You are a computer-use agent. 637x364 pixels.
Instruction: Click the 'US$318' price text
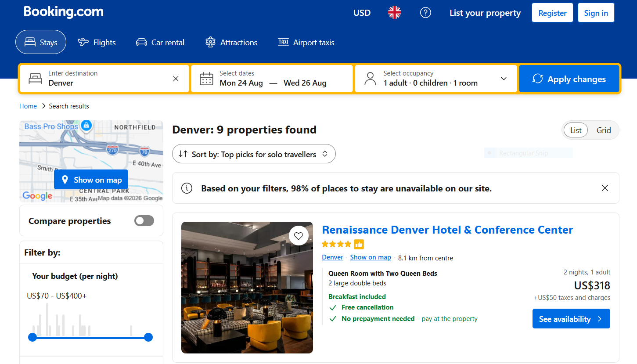click(592, 285)
